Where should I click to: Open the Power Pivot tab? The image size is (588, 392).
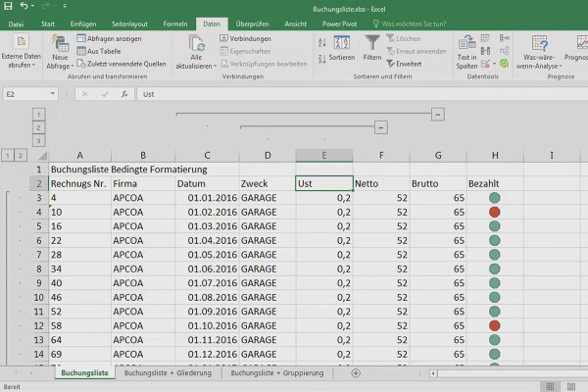point(339,24)
